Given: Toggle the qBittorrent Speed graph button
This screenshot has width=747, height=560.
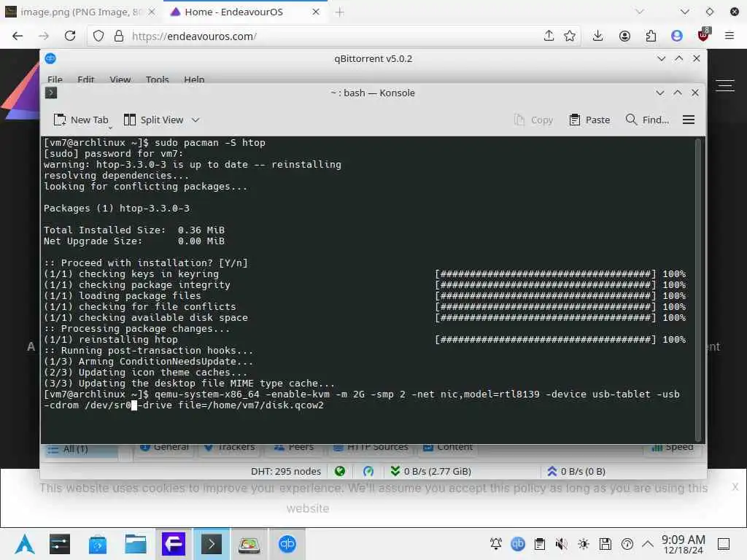Looking at the screenshot, I should pos(672,448).
